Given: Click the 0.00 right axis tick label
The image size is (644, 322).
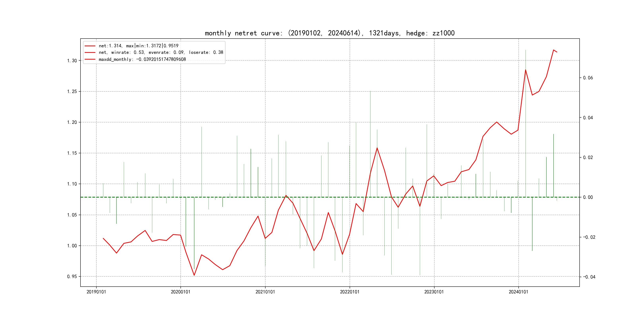Looking at the screenshot, I should coord(588,197).
